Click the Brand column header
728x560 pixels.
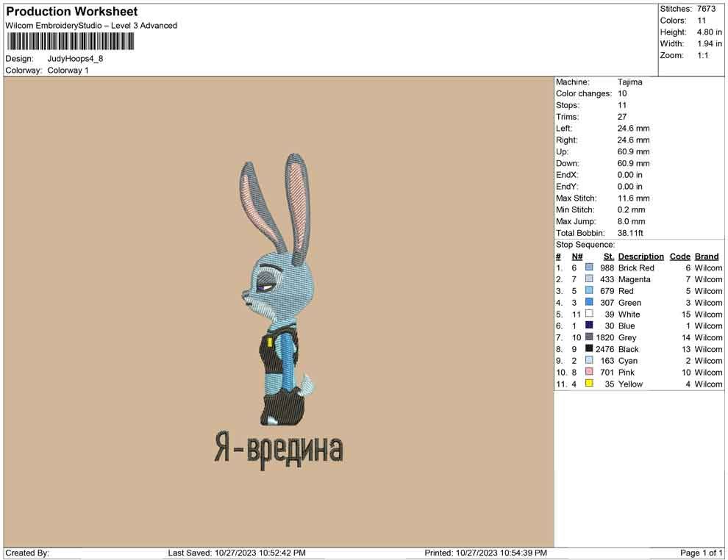[x=707, y=256]
